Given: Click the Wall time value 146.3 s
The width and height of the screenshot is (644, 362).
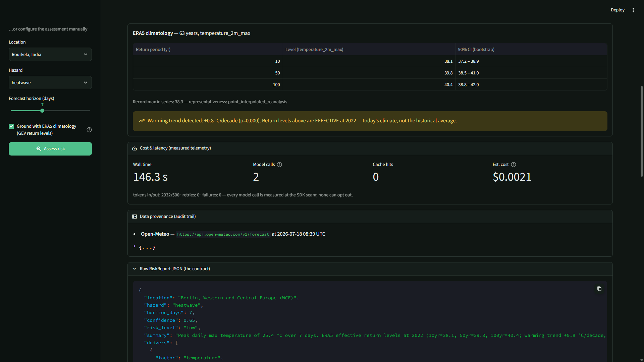Looking at the screenshot, I should click(x=150, y=177).
